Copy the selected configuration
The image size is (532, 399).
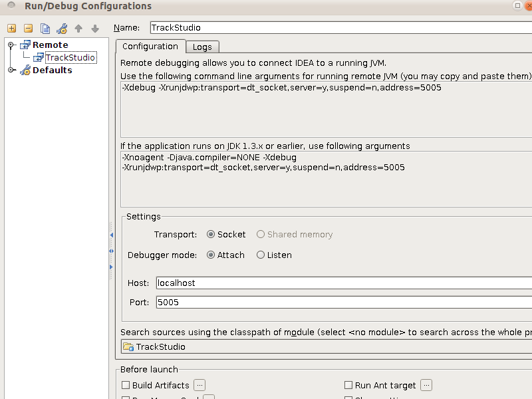point(45,29)
